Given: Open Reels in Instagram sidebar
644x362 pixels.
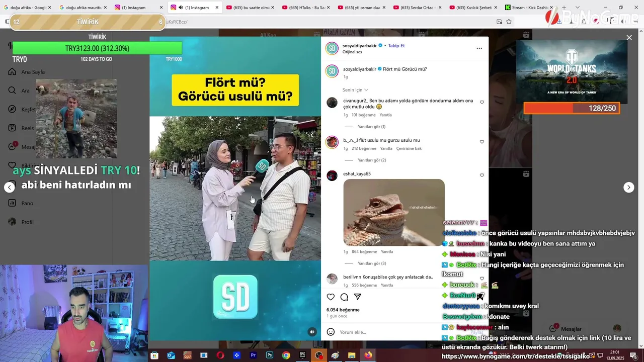Looking at the screenshot, I should click(21, 128).
